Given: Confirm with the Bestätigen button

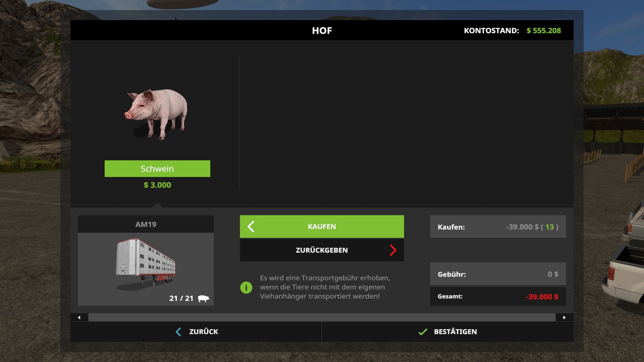Looking at the screenshot, I should 447,332.
